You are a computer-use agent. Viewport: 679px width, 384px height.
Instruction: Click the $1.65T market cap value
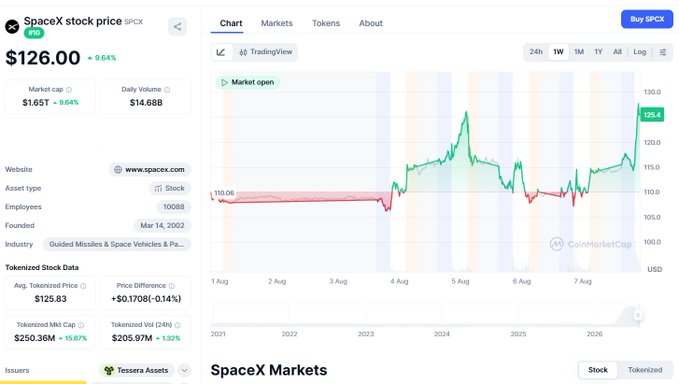click(36, 103)
